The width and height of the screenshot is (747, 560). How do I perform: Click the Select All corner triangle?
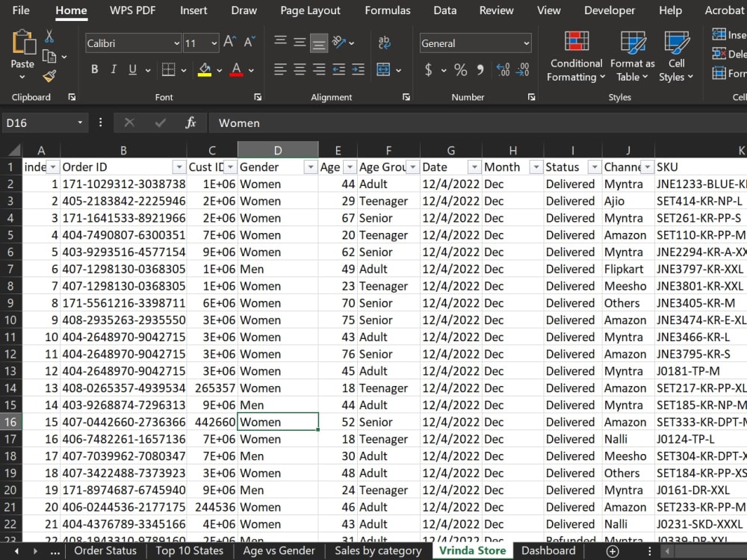click(x=14, y=151)
